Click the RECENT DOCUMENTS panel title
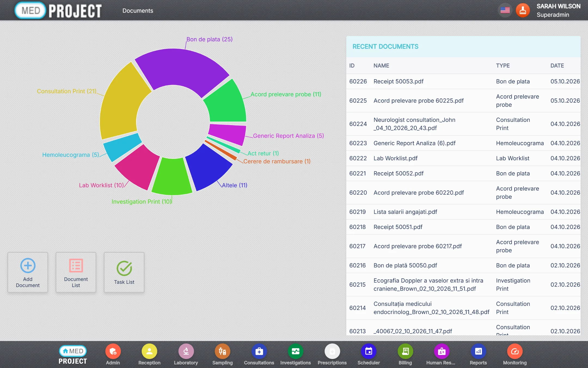The width and height of the screenshot is (588, 368). (385, 47)
